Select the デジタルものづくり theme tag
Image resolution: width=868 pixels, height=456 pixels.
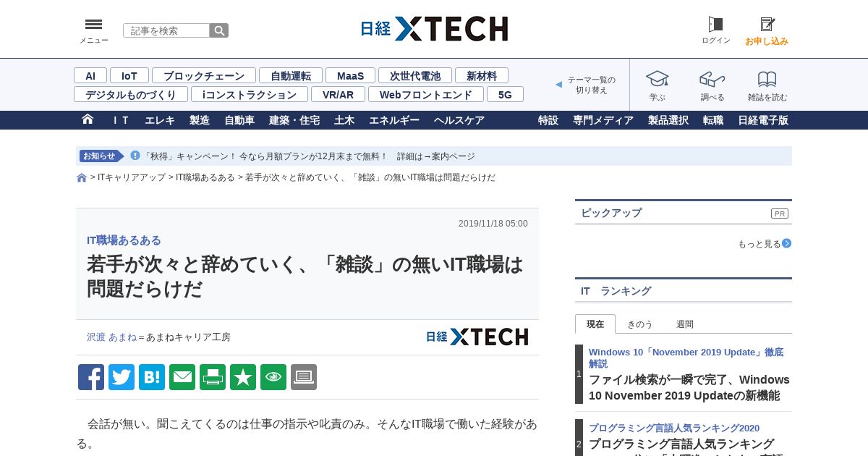point(131,94)
